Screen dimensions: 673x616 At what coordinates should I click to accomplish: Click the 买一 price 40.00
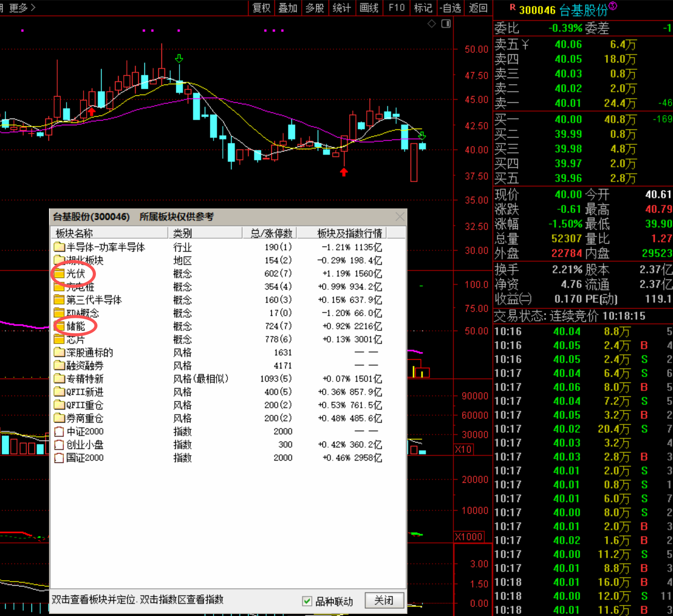pos(568,120)
